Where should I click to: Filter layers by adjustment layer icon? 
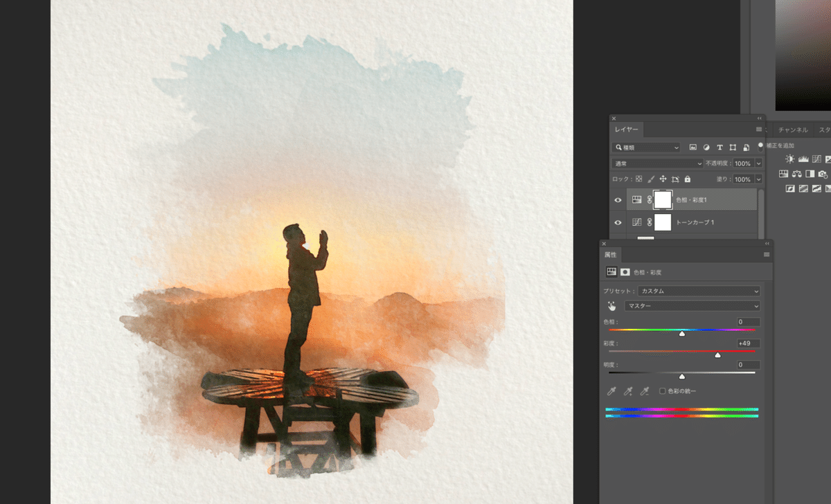706,147
